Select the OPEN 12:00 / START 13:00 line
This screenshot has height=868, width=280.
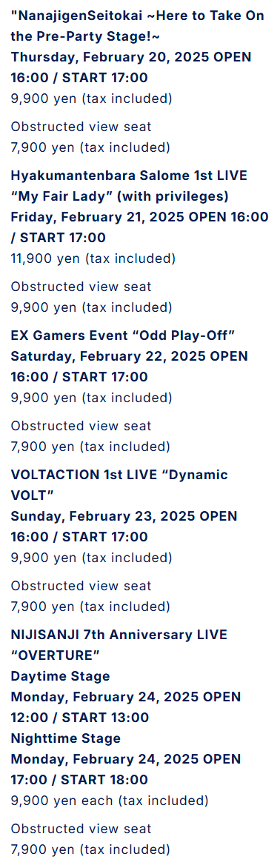pos(126,707)
